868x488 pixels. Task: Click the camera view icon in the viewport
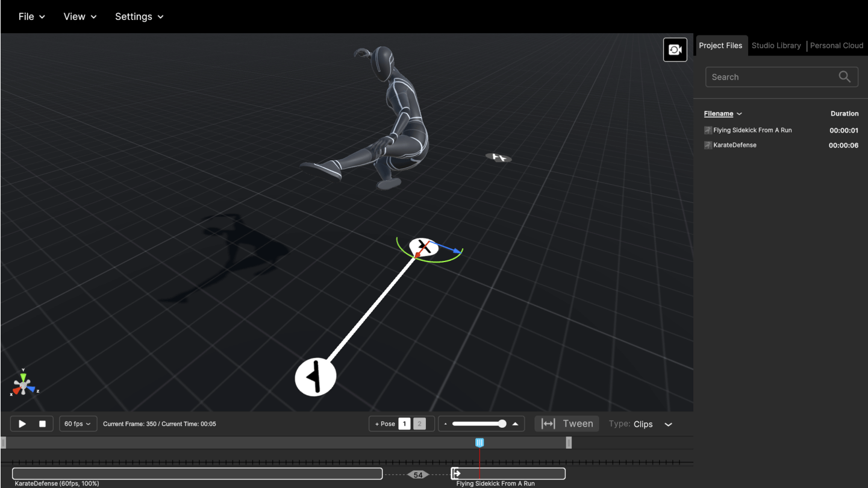pos(675,49)
